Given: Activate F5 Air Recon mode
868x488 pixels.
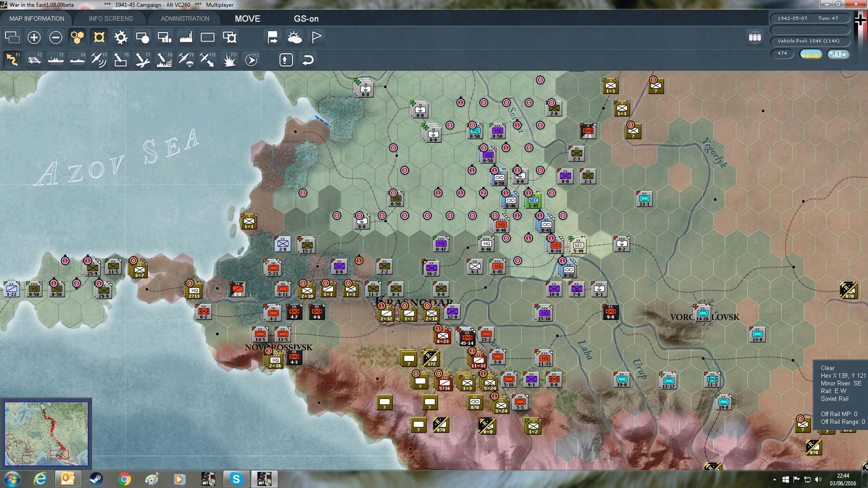Looking at the screenshot, I should [x=99, y=60].
